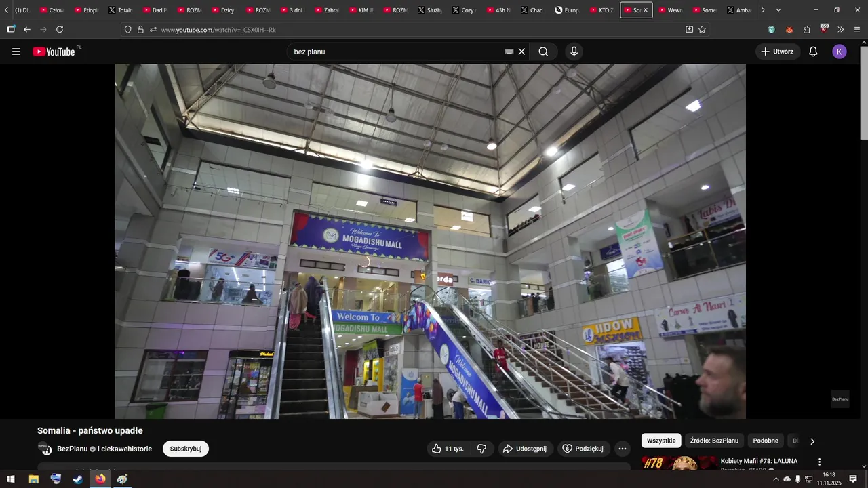Viewport: 868px width, 488px height.
Task: Show hidden system tray icons
Action: pyautogui.click(x=776, y=479)
